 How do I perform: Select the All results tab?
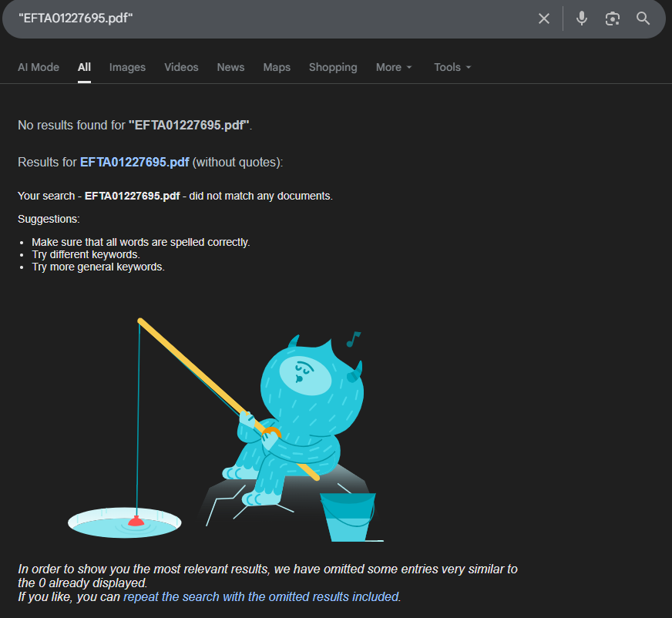[84, 67]
